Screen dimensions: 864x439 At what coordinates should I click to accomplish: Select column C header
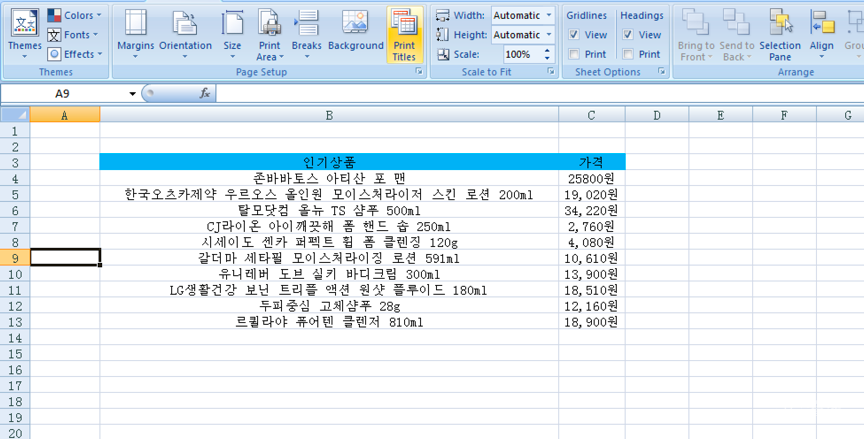(x=591, y=115)
